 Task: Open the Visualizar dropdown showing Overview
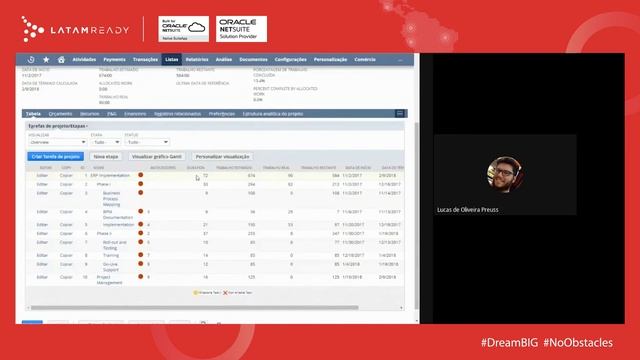pos(57,142)
